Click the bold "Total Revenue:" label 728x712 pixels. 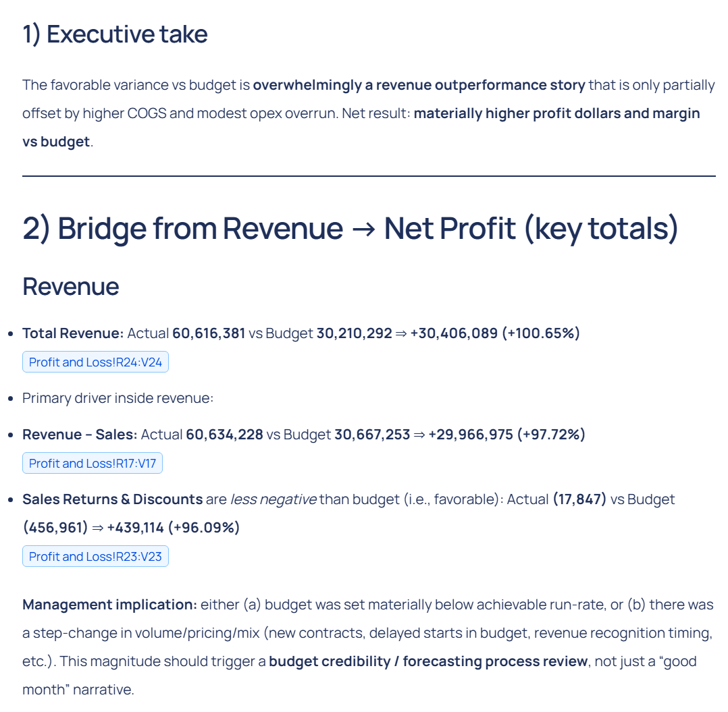pyautogui.click(x=73, y=333)
